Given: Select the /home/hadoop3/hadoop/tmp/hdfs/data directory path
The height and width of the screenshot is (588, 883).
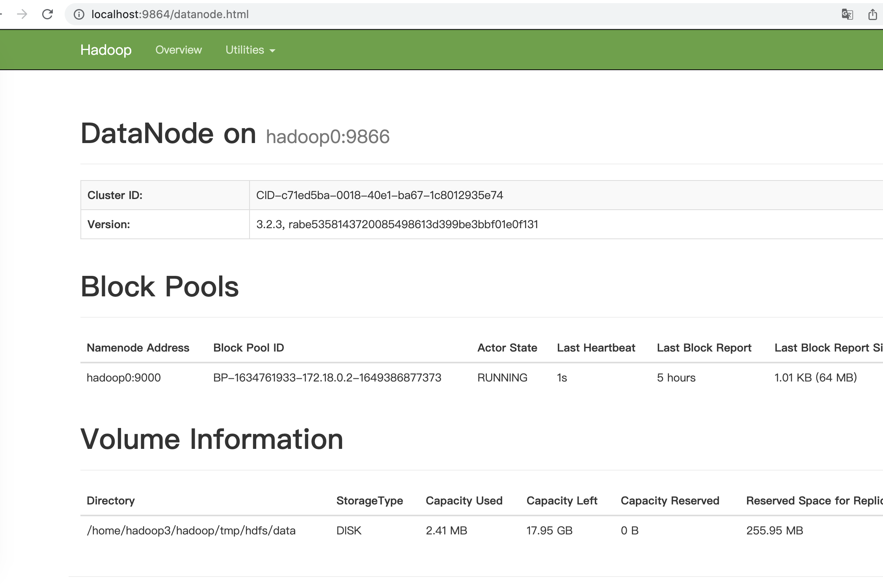Looking at the screenshot, I should [191, 530].
